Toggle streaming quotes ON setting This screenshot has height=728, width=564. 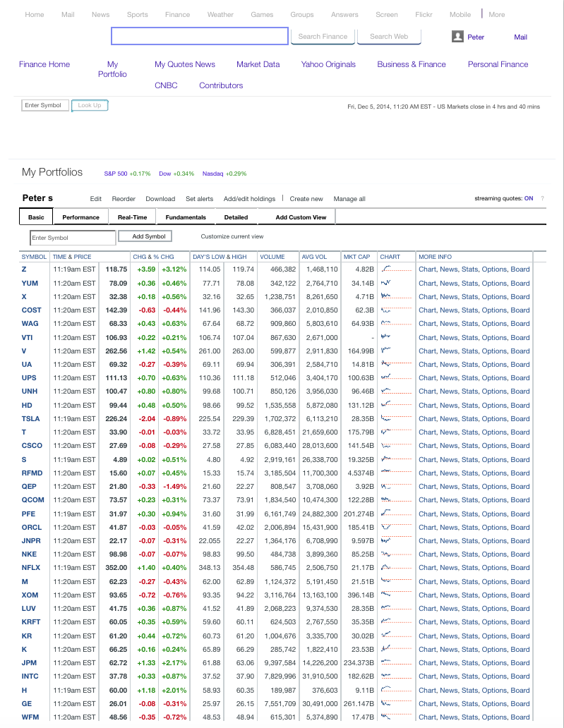point(529,198)
